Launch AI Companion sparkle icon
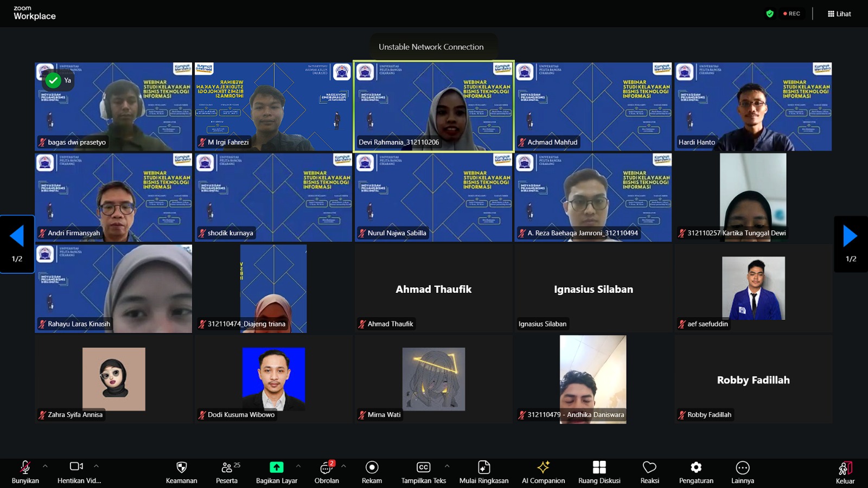 pos(543,467)
